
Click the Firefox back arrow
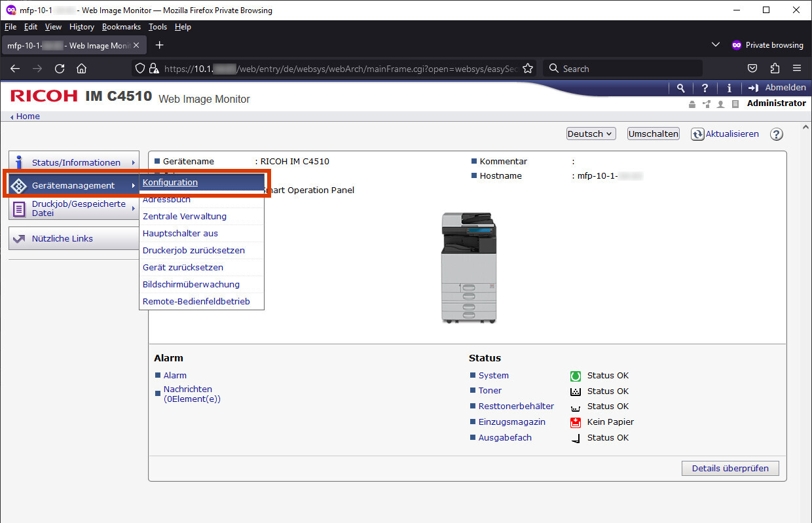[x=16, y=68]
